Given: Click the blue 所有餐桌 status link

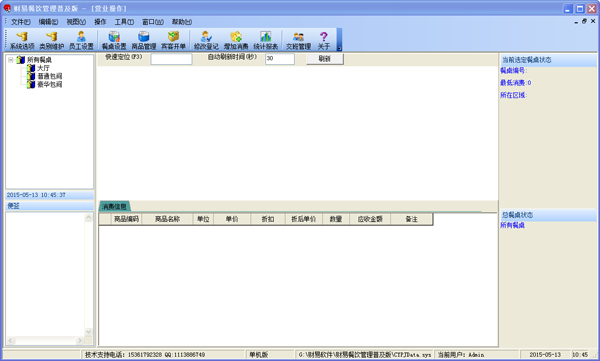Looking at the screenshot, I should pos(512,225).
